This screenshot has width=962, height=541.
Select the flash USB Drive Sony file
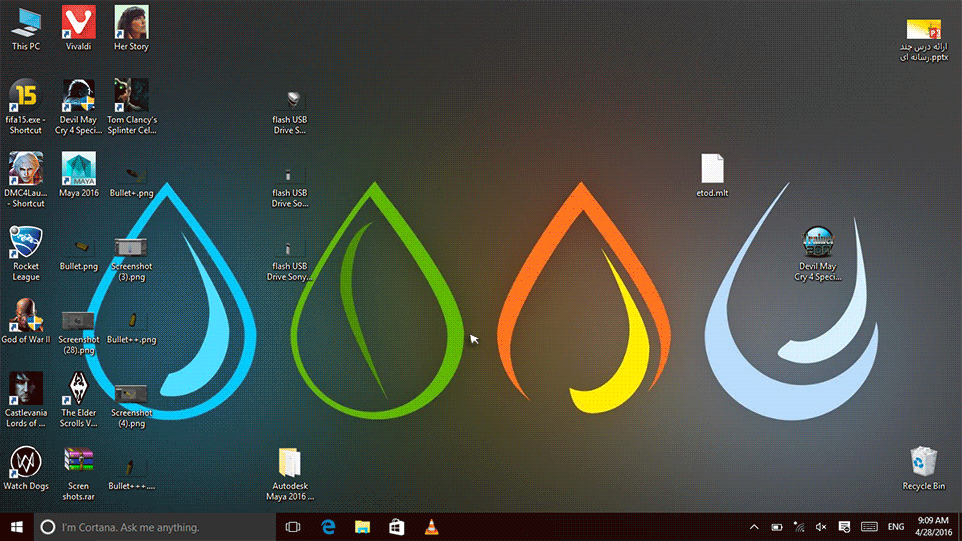coord(290,259)
